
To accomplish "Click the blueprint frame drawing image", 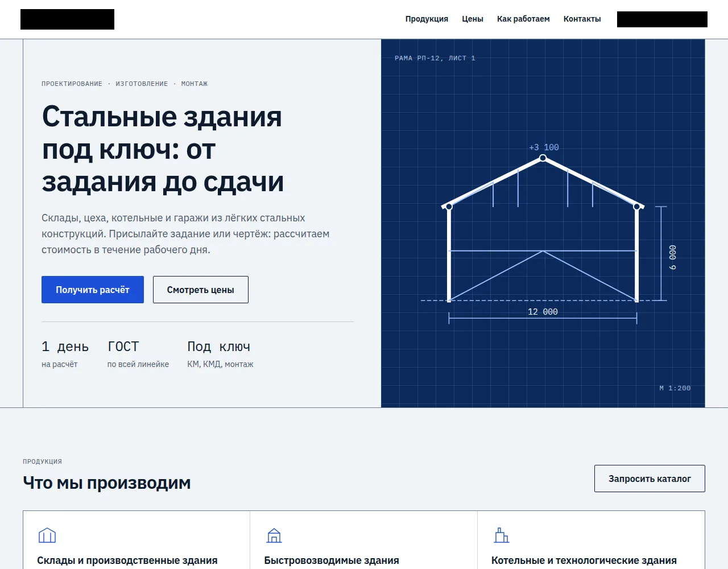I will point(543,223).
